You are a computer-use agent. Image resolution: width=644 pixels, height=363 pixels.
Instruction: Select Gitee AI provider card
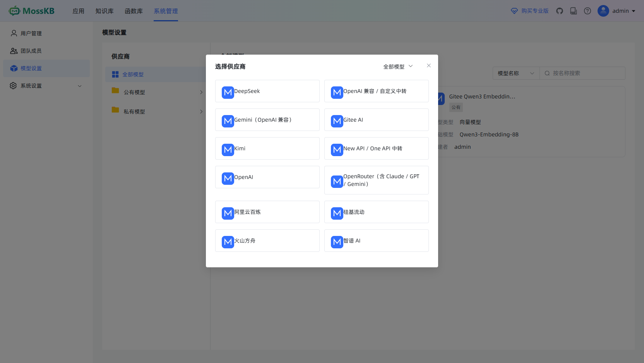pos(377,120)
